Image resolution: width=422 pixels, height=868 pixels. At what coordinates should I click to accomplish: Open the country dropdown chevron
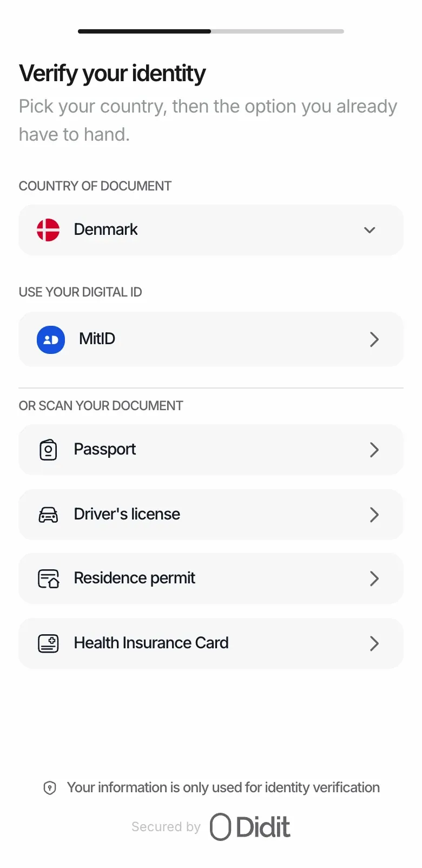[x=370, y=230]
